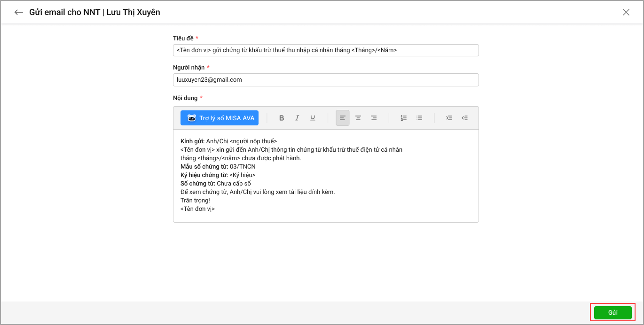
Task: Select left text alignment
Action: click(343, 118)
